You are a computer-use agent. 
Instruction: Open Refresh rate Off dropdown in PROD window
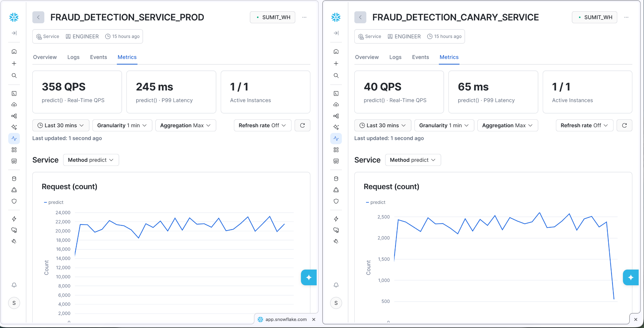click(263, 125)
